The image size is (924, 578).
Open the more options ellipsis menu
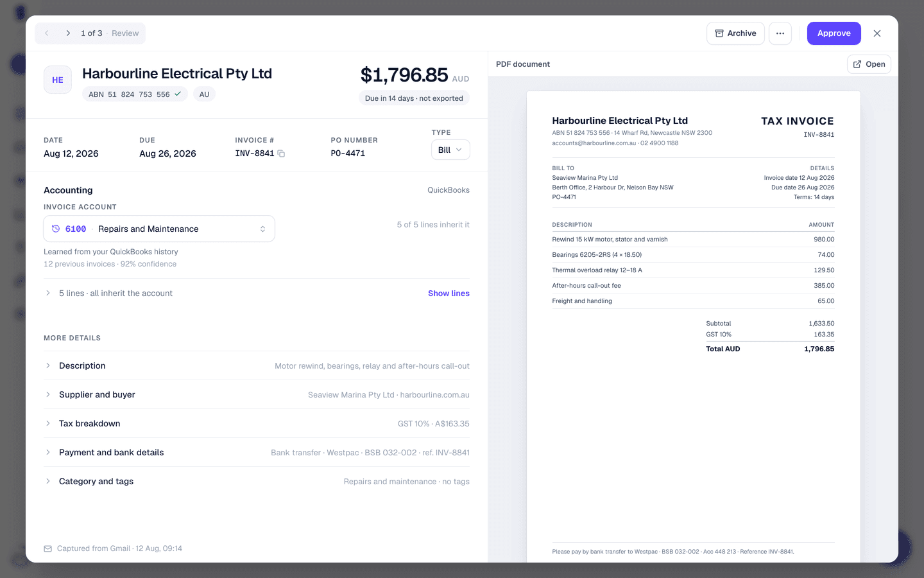780,33
